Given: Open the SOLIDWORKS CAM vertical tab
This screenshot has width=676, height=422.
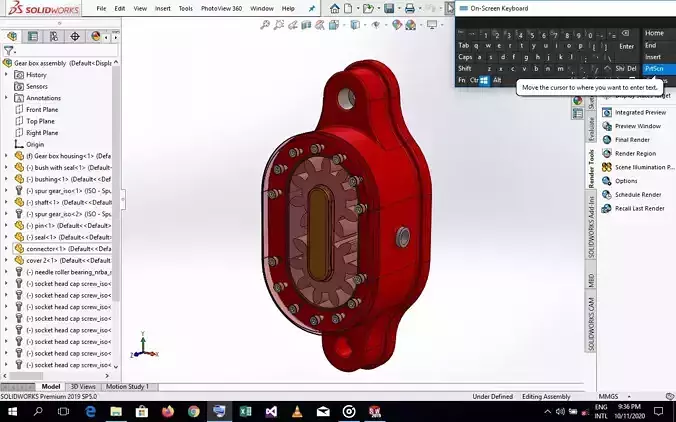Looking at the screenshot, I should pos(591,323).
